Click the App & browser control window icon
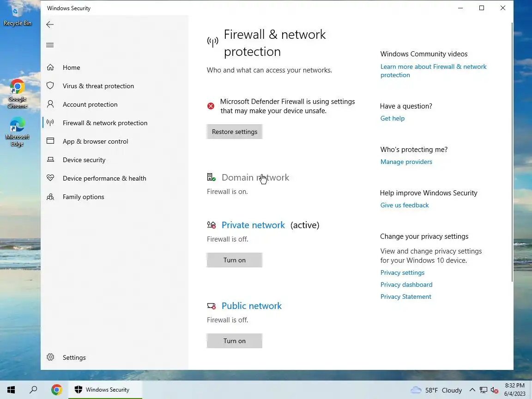Viewport: 532px width, 399px height. [x=50, y=141]
